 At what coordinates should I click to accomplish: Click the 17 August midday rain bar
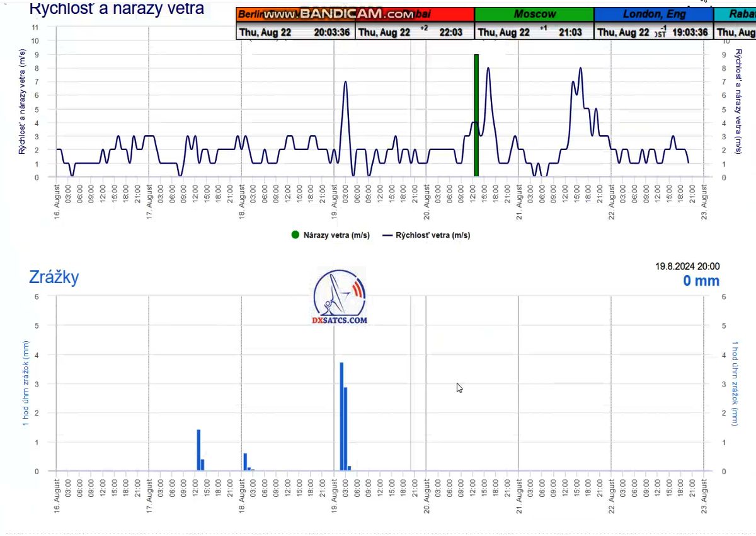[x=198, y=450]
